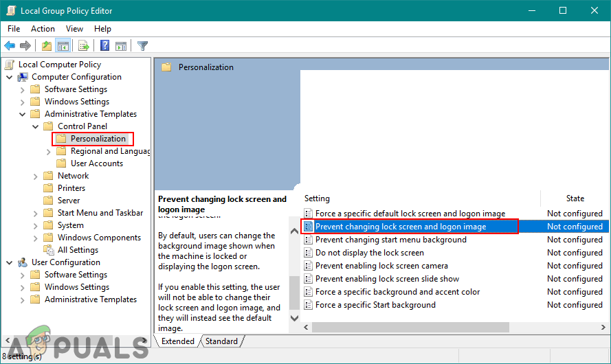Click the Local Group Policy Editor title bar icon

pos(11,10)
